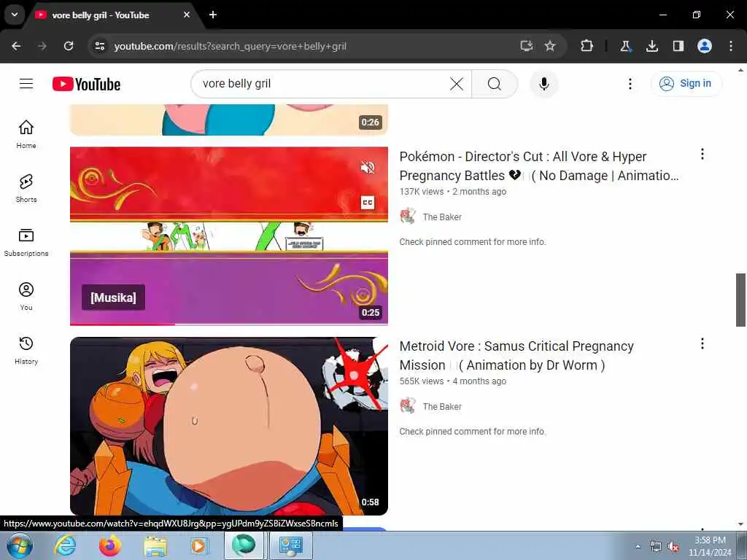Select the 'vore belly gril - YouTube' tab

click(x=112, y=15)
